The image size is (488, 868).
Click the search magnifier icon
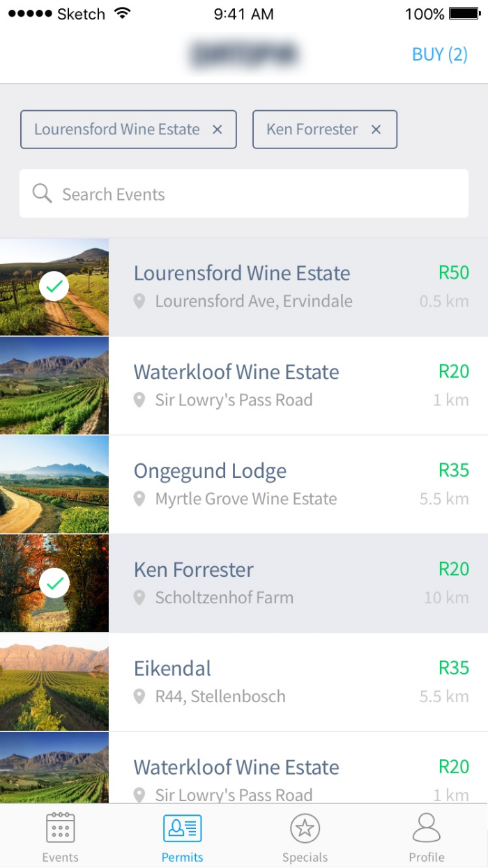(x=43, y=194)
